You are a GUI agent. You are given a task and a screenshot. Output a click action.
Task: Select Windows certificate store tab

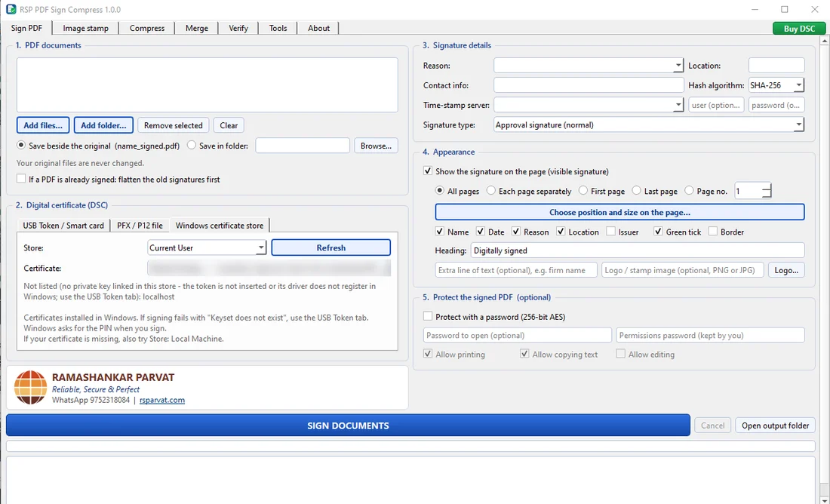click(x=219, y=226)
